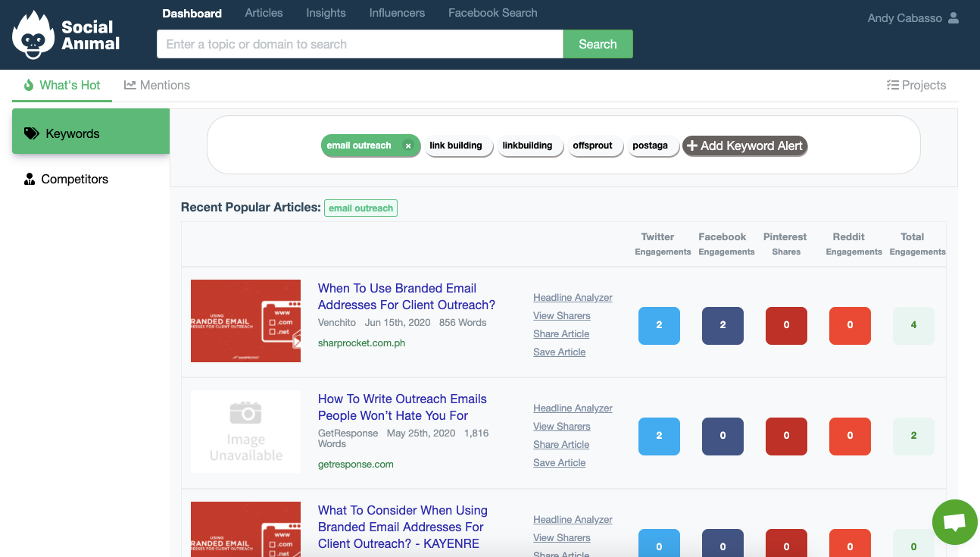Click the checklist icon beside Projects

click(x=892, y=85)
